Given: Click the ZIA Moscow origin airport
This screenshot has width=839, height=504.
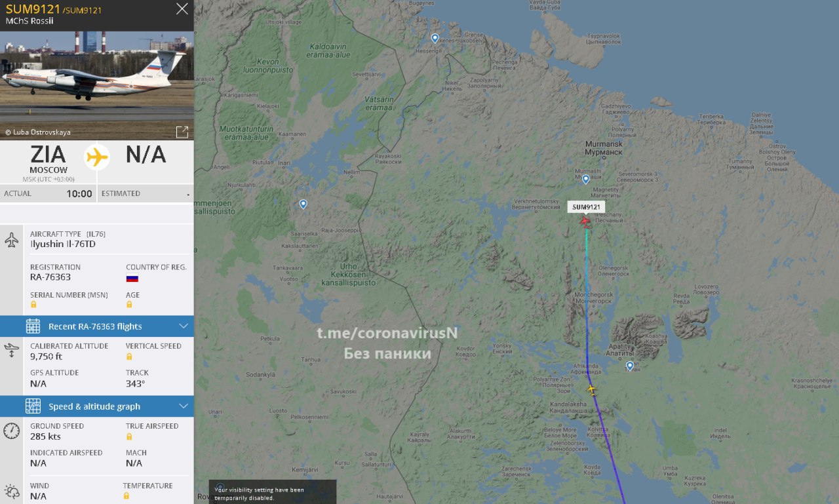Looking at the screenshot, I should [x=49, y=160].
